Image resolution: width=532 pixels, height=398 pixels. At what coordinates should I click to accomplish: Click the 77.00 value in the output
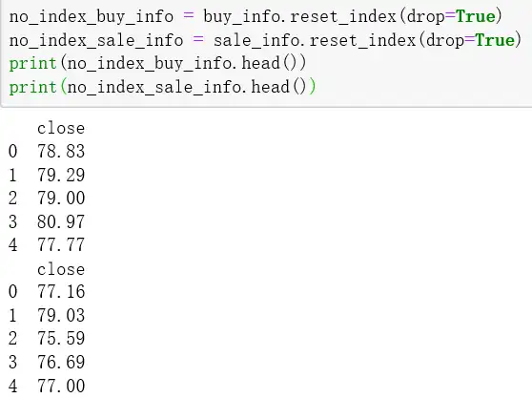click(61, 387)
